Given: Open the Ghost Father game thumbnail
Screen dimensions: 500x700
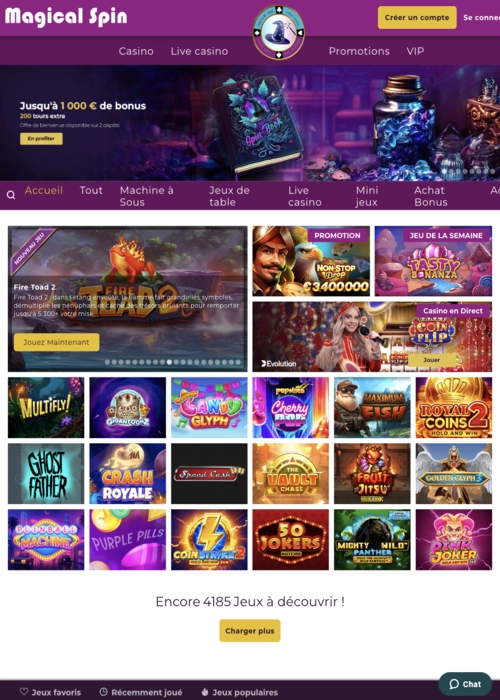Looking at the screenshot, I should (46, 474).
